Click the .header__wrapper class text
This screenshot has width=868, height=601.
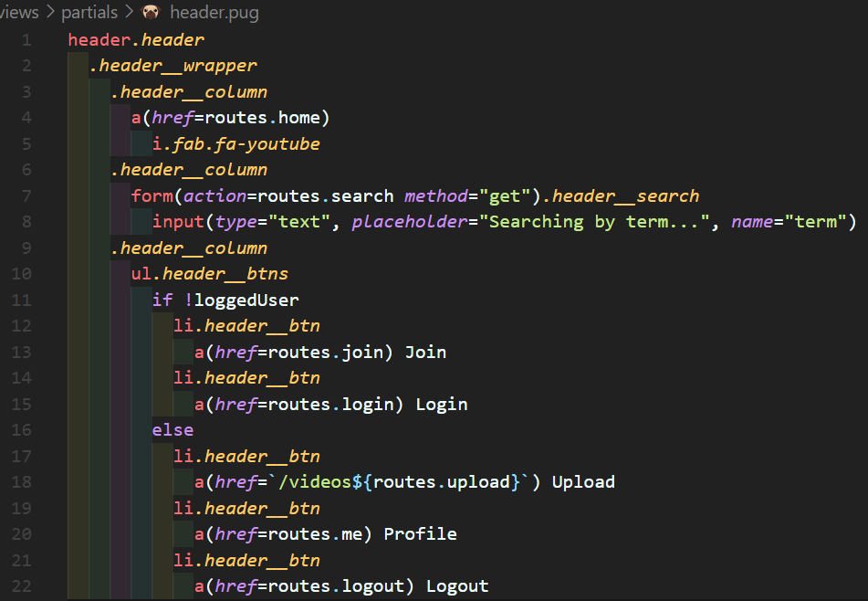pos(173,67)
